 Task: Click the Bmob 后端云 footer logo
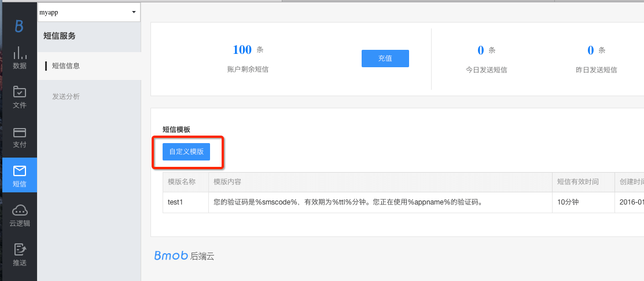click(x=184, y=256)
